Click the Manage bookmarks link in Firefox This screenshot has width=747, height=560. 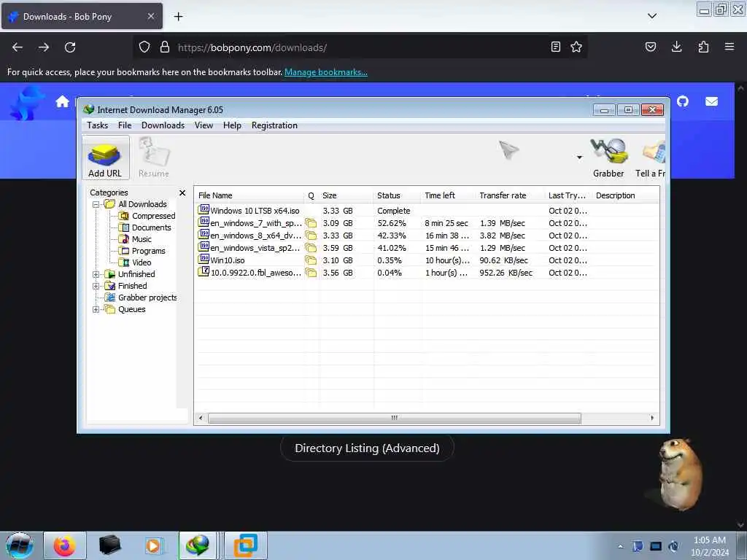pyautogui.click(x=326, y=72)
